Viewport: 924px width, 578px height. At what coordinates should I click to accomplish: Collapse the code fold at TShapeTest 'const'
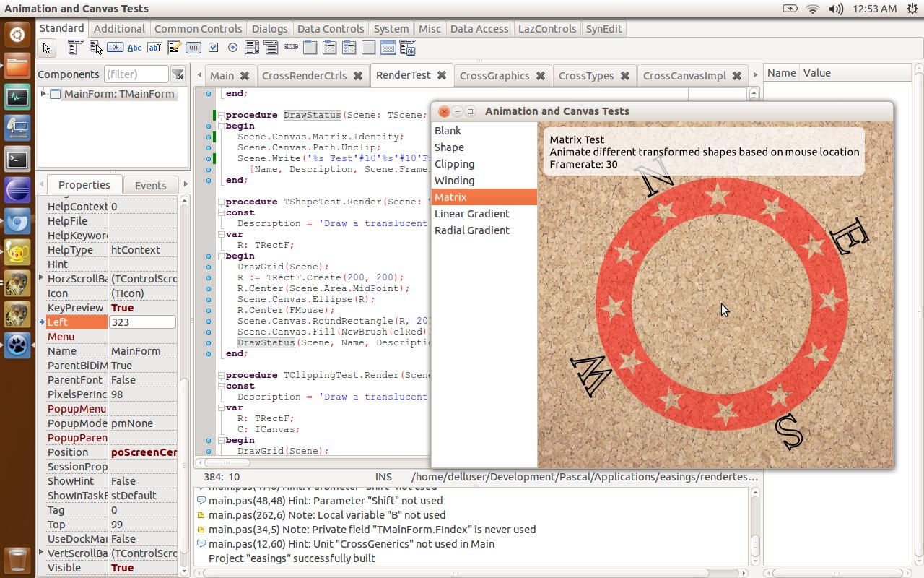221,212
